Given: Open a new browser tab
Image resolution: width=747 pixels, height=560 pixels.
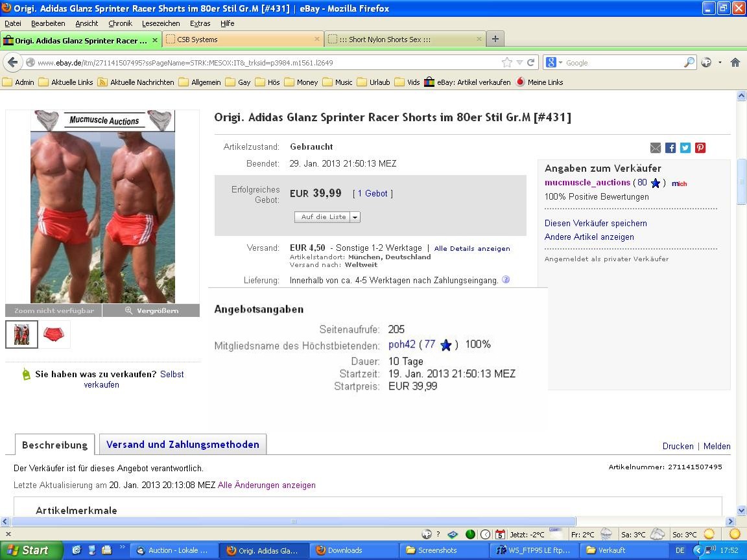Looking at the screenshot, I should click(495, 39).
